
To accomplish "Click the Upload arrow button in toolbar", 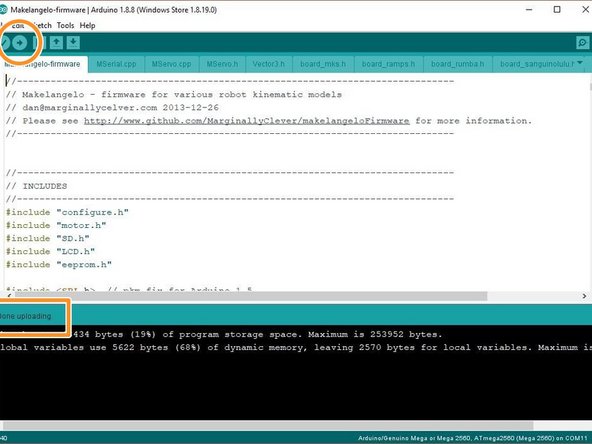I will (x=20, y=43).
